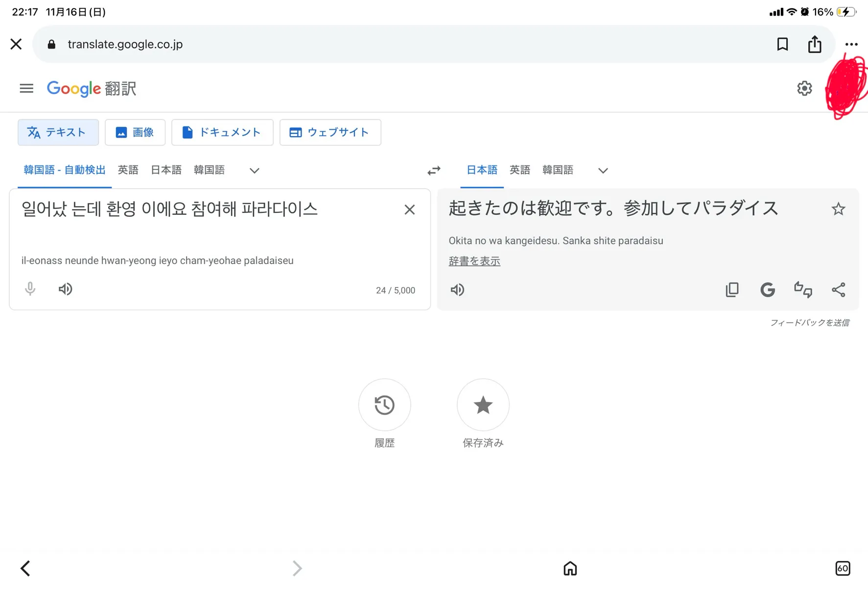Share the translation

[838, 290]
